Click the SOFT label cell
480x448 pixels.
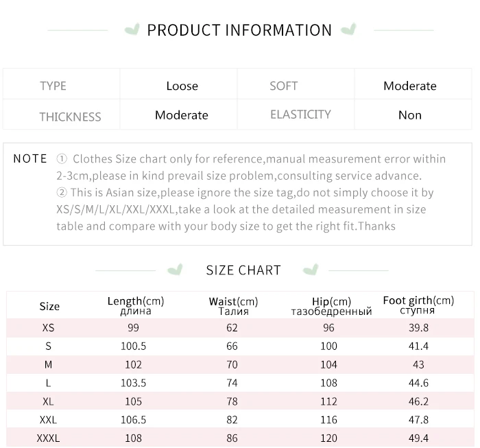point(283,86)
